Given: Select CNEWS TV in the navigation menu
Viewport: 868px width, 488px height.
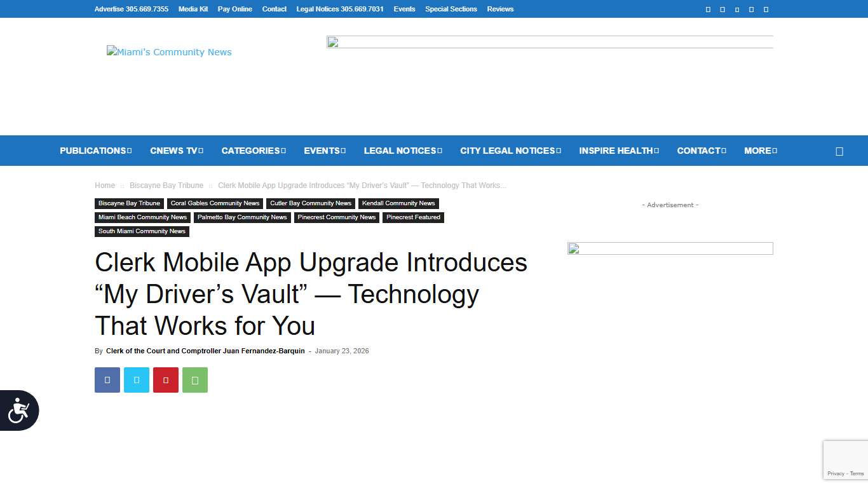Looking at the screenshot, I should pos(175,151).
